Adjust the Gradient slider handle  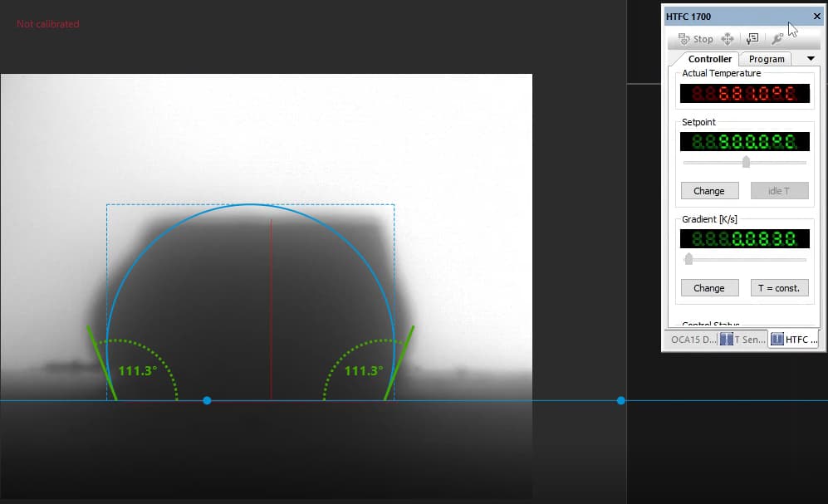(688, 259)
